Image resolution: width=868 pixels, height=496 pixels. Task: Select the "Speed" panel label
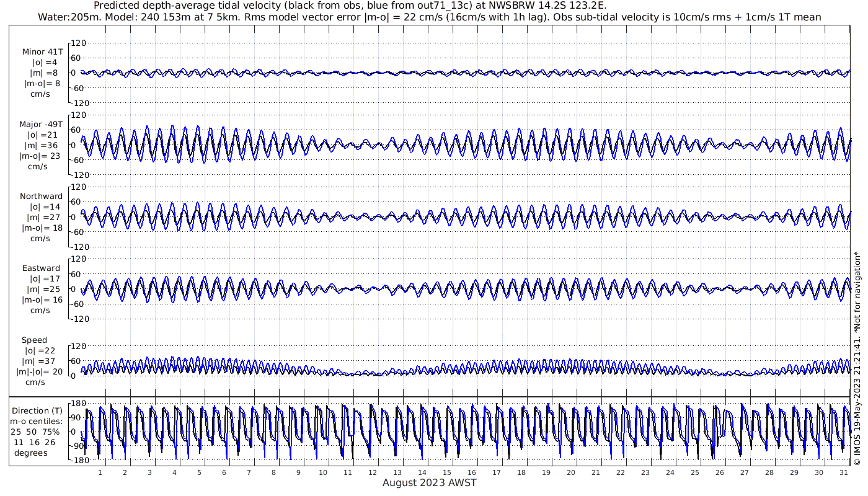click(34, 340)
